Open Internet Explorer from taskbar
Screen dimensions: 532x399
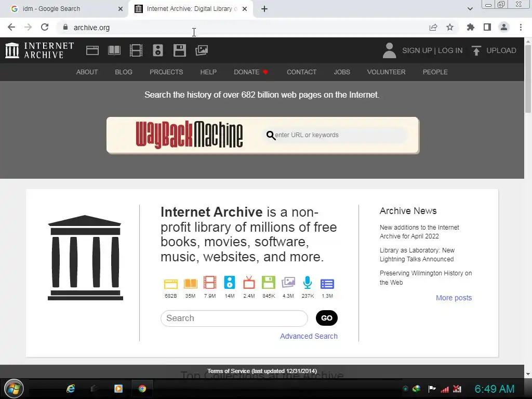(x=70, y=389)
